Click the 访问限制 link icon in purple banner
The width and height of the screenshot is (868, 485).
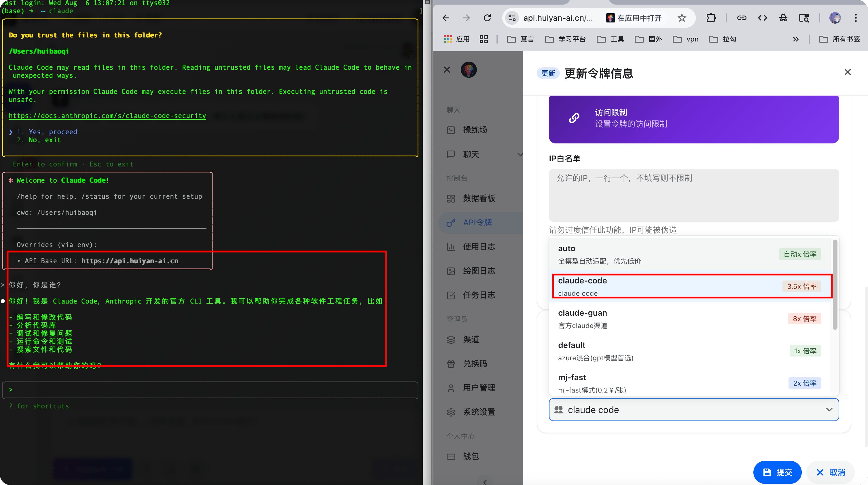[x=574, y=118]
